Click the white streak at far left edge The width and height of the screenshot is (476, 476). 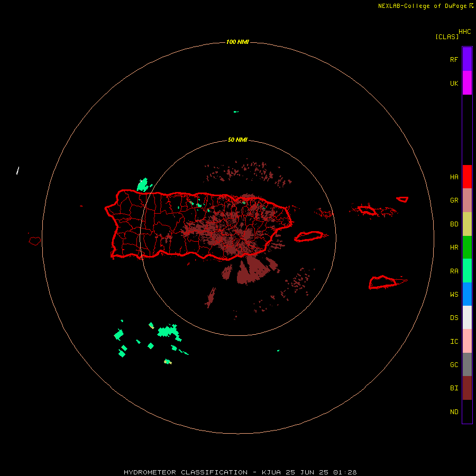tap(17, 170)
